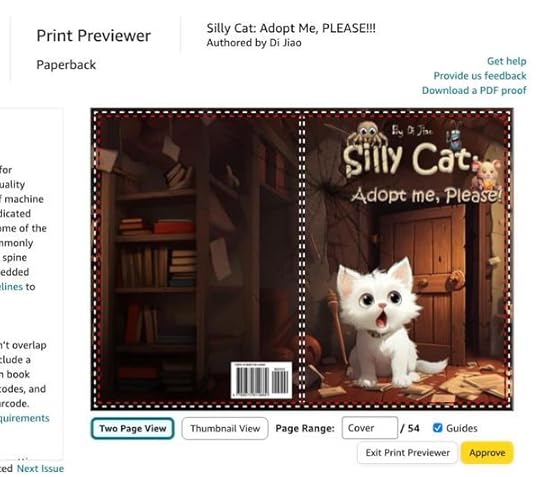This screenshot has width=540, height=477.
Task: Download a PDF proof
Action: pos(474,91)
